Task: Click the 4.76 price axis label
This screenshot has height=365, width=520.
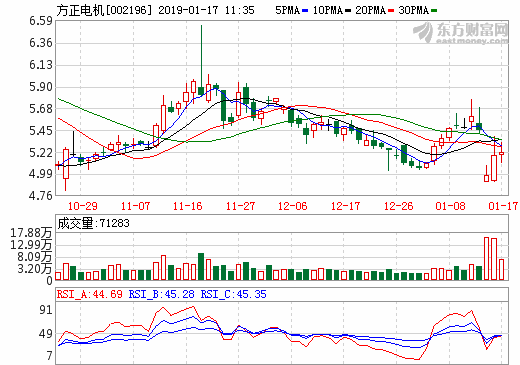Action: click(x=41, y=195)
